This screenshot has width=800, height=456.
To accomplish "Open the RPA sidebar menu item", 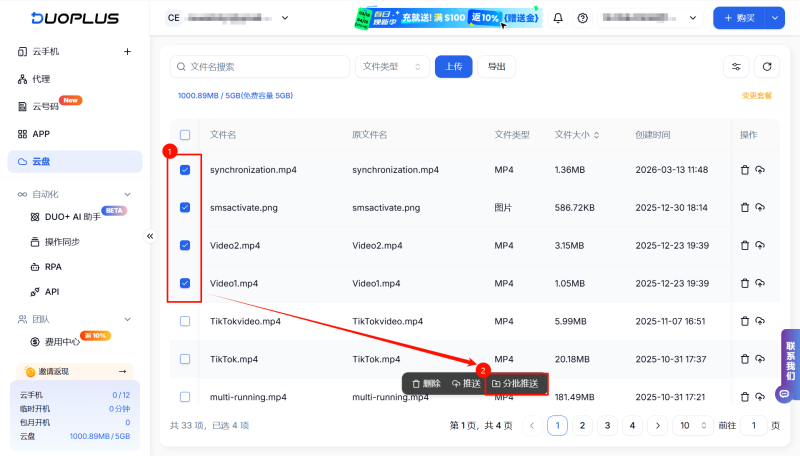I will [x=53, y=267].
